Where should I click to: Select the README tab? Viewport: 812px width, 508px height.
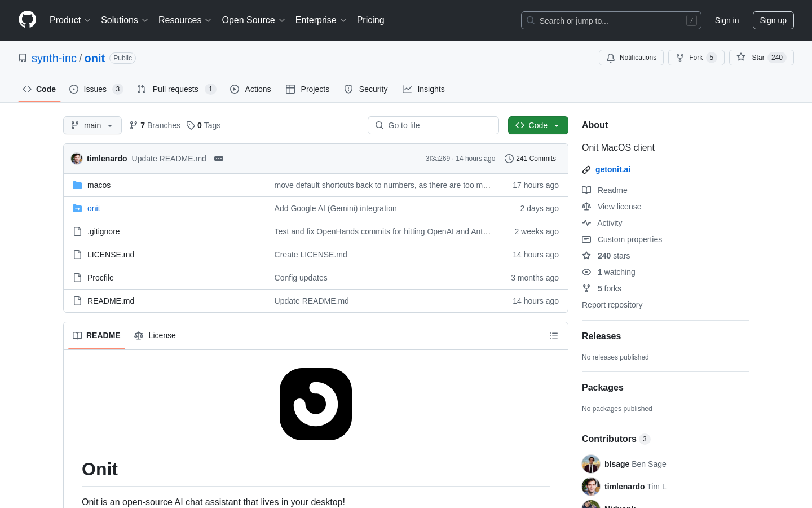click(x=96, y=335)
